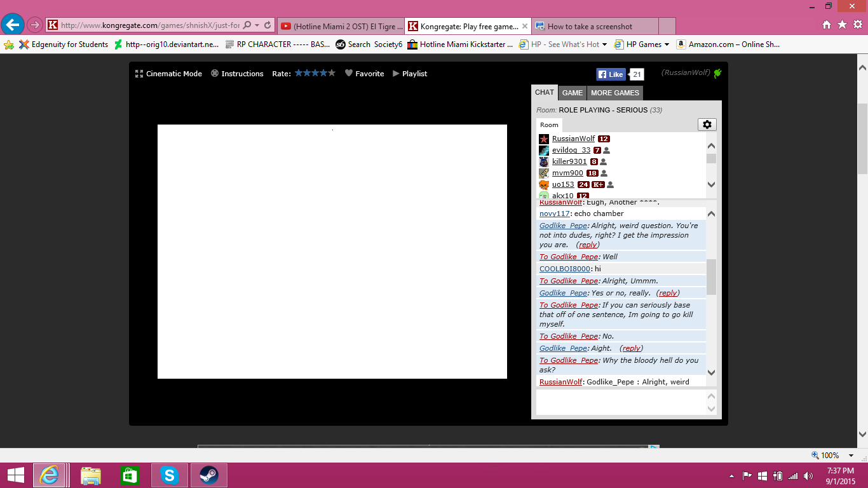Open the zoom level 100% dropdown

click(x=851, y=456)
